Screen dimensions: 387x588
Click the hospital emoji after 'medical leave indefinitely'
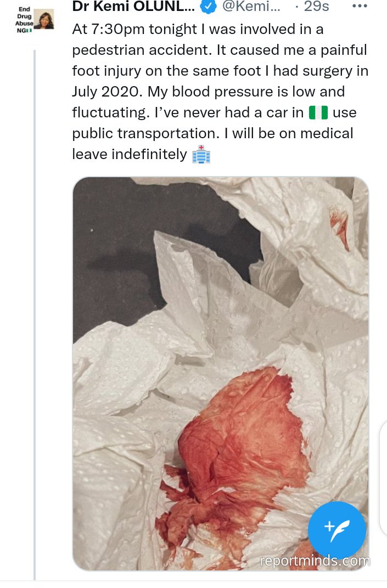(201, 155)
